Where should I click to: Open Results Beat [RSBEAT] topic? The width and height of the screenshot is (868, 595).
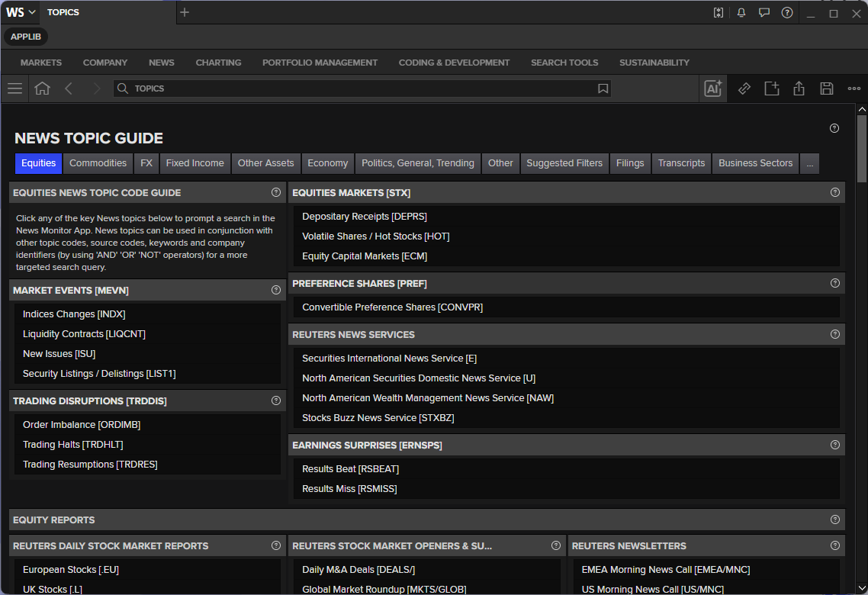point(350,469)
